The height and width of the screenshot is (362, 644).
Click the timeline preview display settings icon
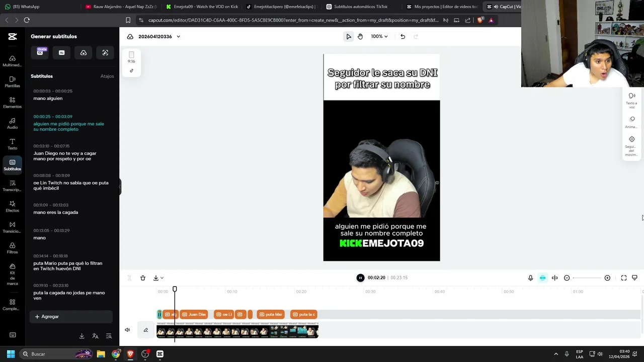point(634,278)
